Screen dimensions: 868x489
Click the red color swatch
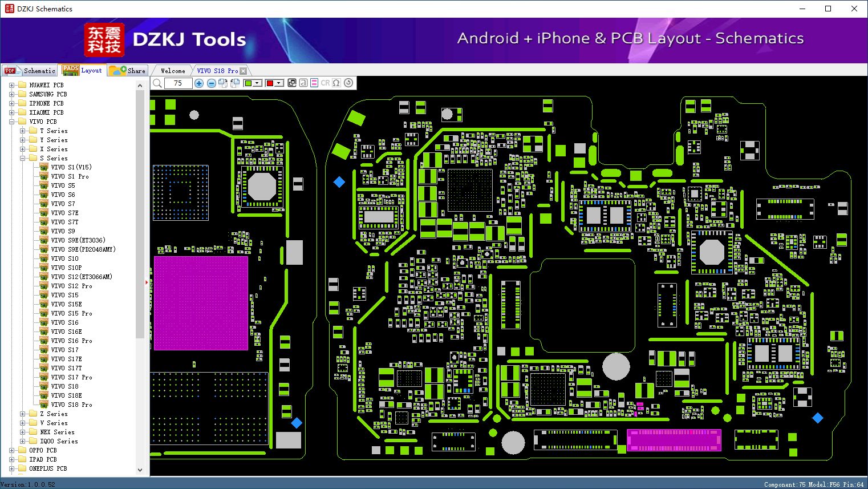[x=270, y=83]
